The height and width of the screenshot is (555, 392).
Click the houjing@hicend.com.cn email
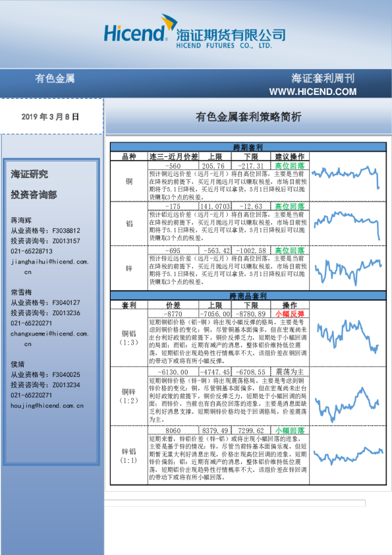(x=47, y=405)
